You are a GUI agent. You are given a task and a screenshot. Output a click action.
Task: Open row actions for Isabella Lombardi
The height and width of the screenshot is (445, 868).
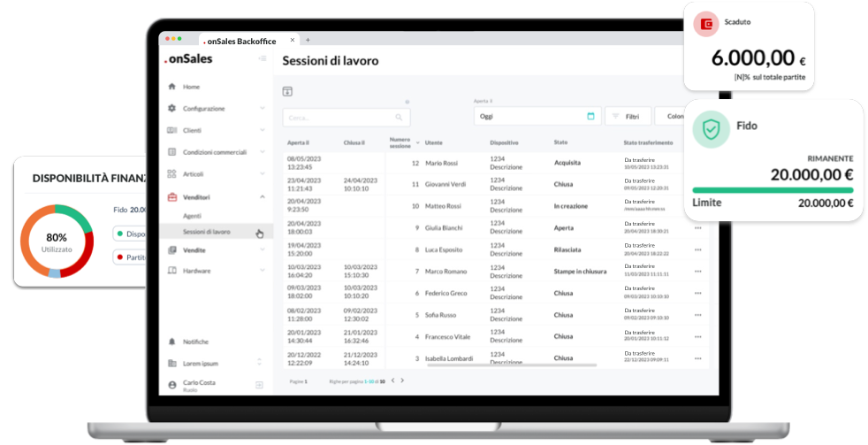[x=697, y=358]
